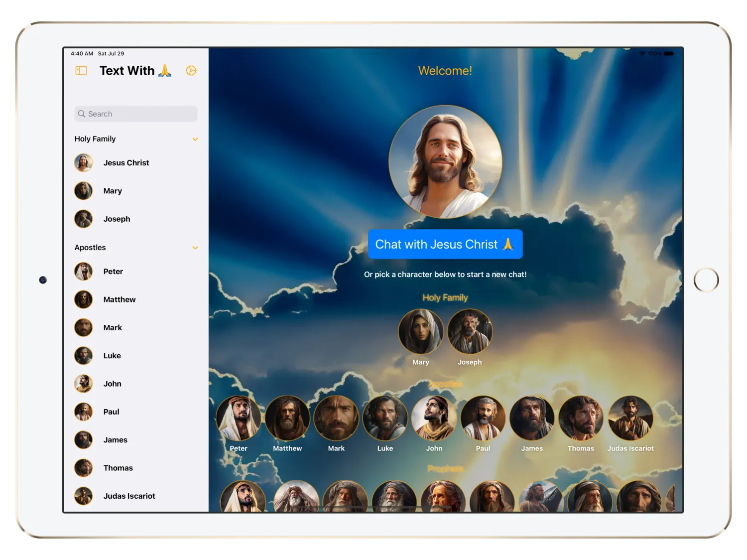This screenshot has width=747, height=560.
Task: Click Luke's avatar in the Apostles row
Action: tap(385, 418)
